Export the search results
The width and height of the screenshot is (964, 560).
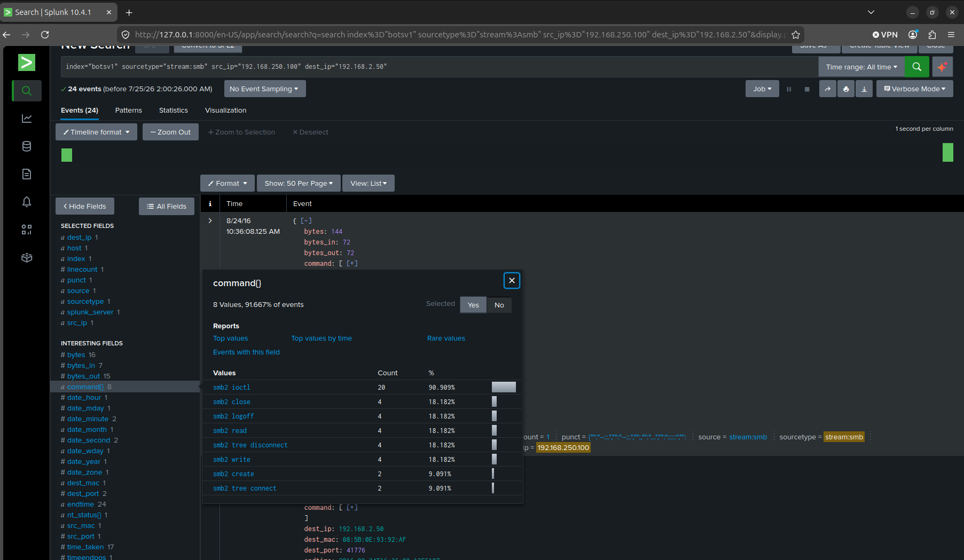864,89
